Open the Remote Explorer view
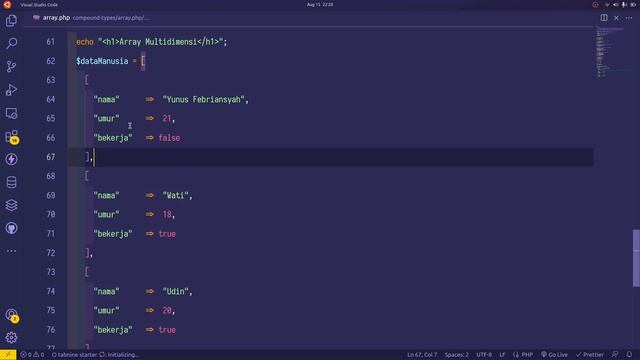 click(x=11, y=113)
